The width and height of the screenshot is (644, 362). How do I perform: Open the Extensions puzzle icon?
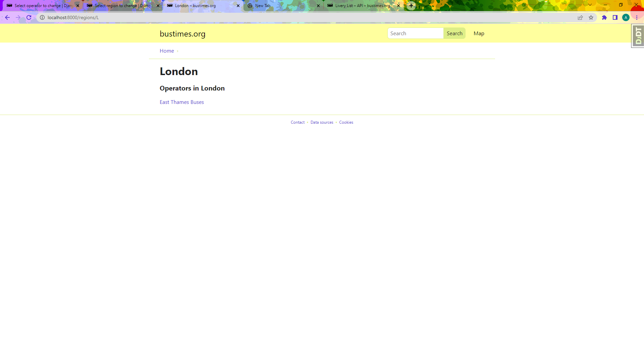point(604,17)
